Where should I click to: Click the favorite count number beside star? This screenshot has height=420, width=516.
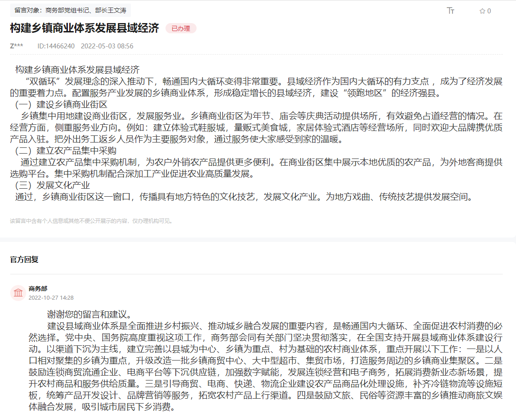[489, 11]
